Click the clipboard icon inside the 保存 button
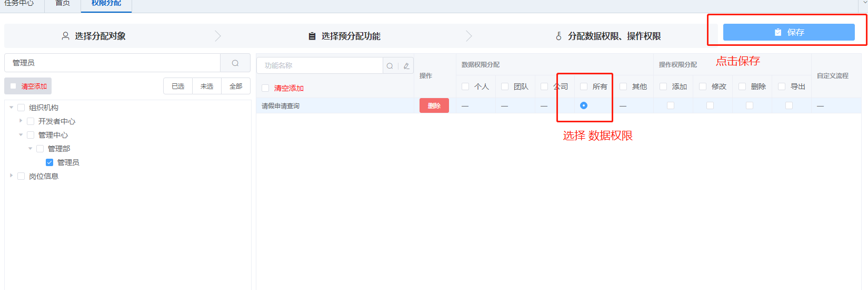This screenshot has height=290, width=868. click(778, 32)
